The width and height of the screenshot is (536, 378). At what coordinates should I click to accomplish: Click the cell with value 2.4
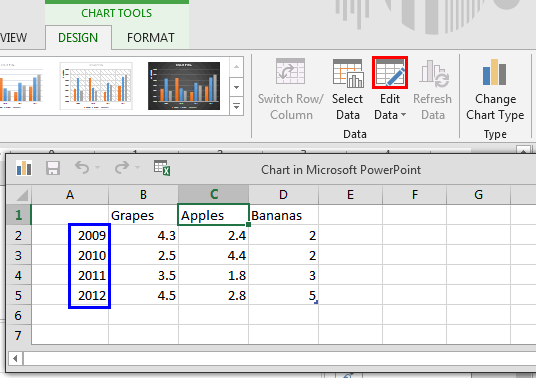[x=214, y=235]
